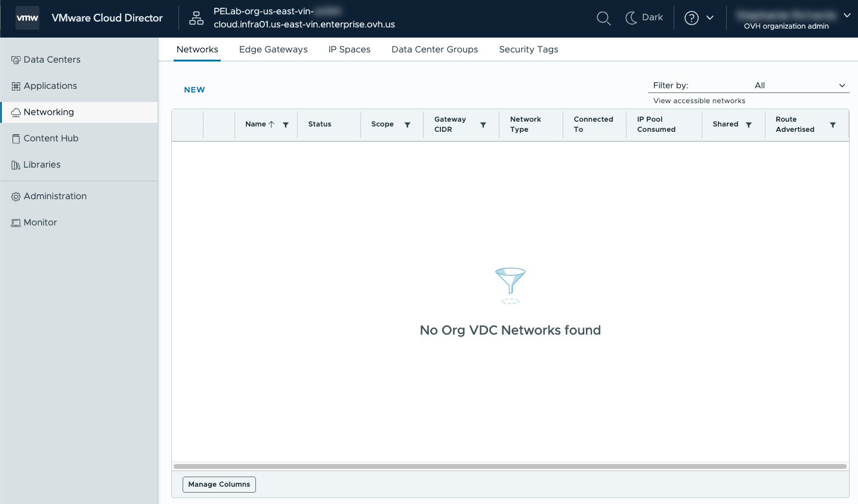Image resolution: width=858 pixels, height=504 pixels.
Task: Click the Administration gear icon
Action: 16,196
